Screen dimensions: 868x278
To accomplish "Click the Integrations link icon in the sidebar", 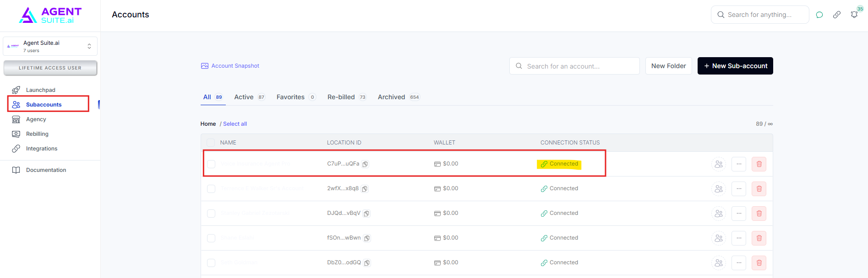I will click(16, 149).
